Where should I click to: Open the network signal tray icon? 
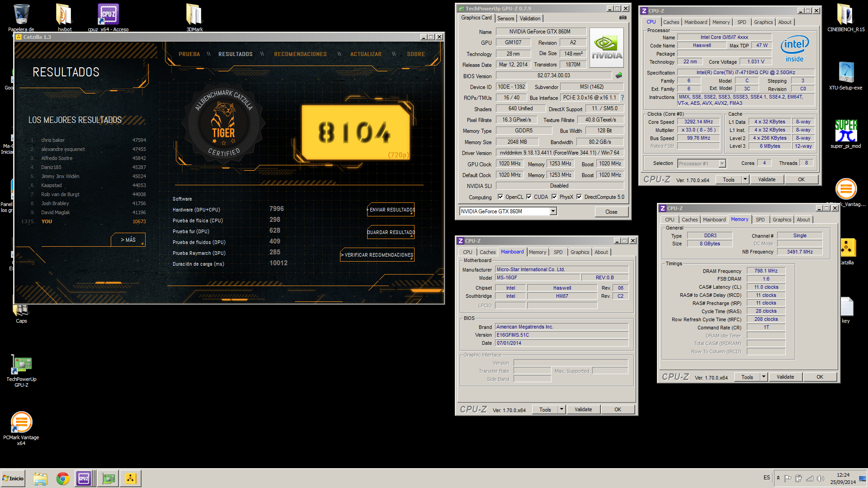pos(810,479)
